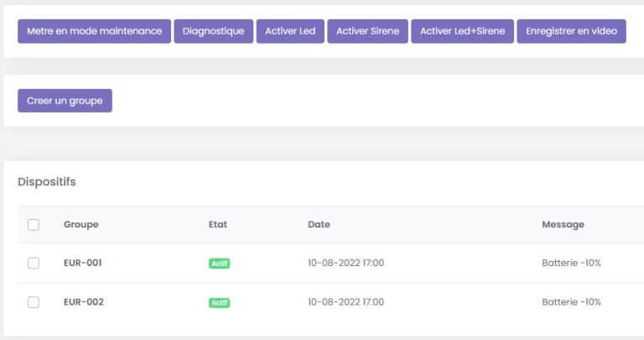Image resolution: width=644 pixels, height=340 pixels.
Task: Select EUR-001 Batterie -10% message
Action: tap(571, 263)
